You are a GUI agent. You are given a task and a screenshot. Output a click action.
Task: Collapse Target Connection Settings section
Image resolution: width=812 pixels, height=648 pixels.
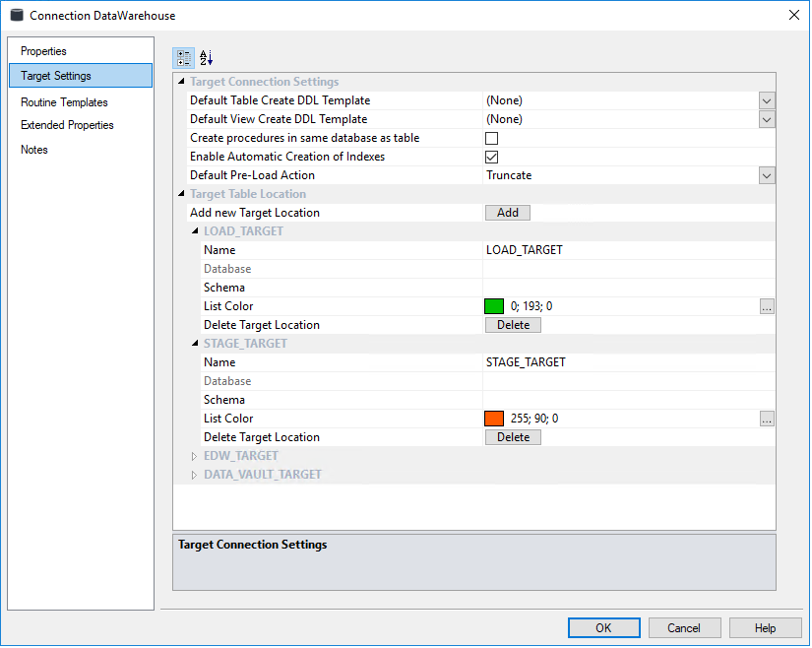181,82
